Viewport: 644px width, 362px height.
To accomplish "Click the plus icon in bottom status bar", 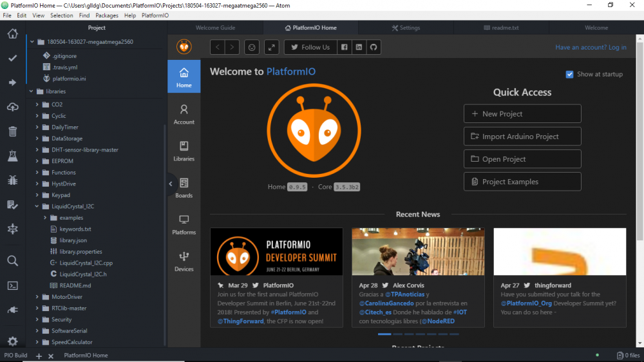I will (39, 356).
